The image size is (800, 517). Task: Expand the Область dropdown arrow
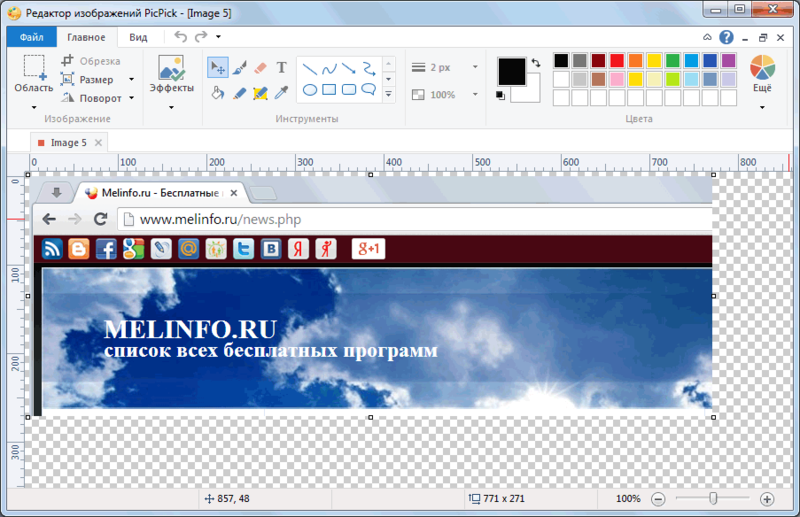(34, 107)
